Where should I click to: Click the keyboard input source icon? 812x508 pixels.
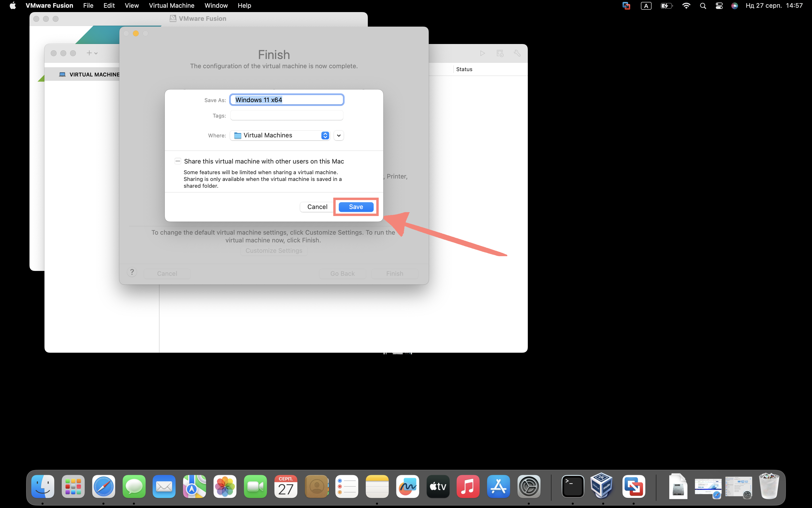(x=646, y=6)
